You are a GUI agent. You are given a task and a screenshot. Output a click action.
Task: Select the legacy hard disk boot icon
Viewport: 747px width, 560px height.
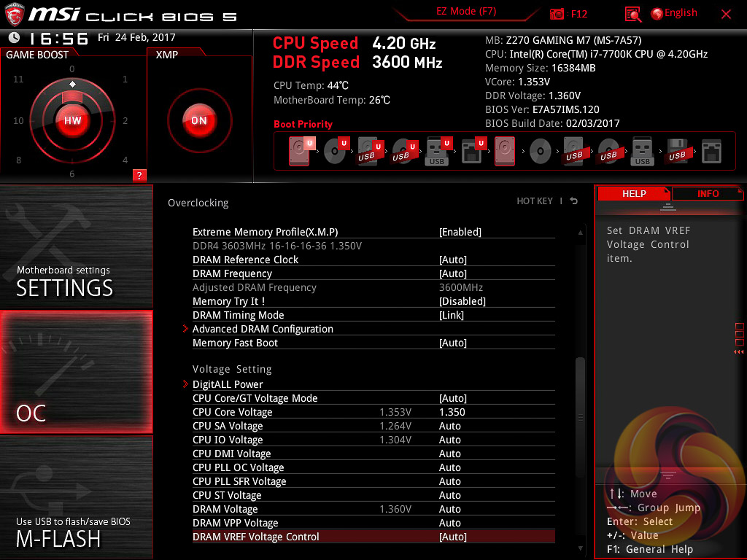click(505, 151)
